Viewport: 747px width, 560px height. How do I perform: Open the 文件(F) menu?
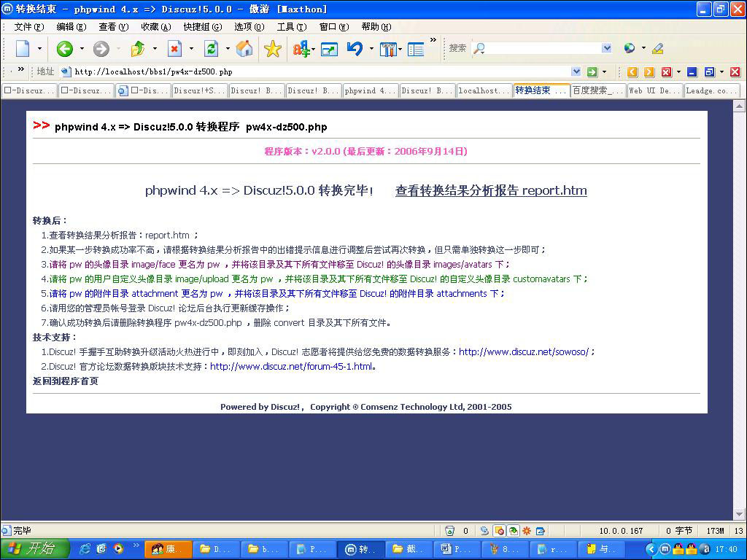coord(28,27)
